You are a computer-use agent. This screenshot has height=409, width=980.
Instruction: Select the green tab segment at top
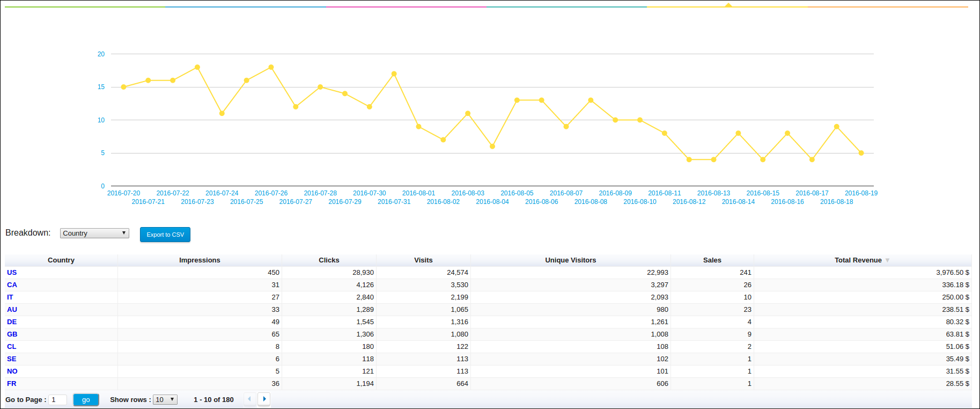85,6
